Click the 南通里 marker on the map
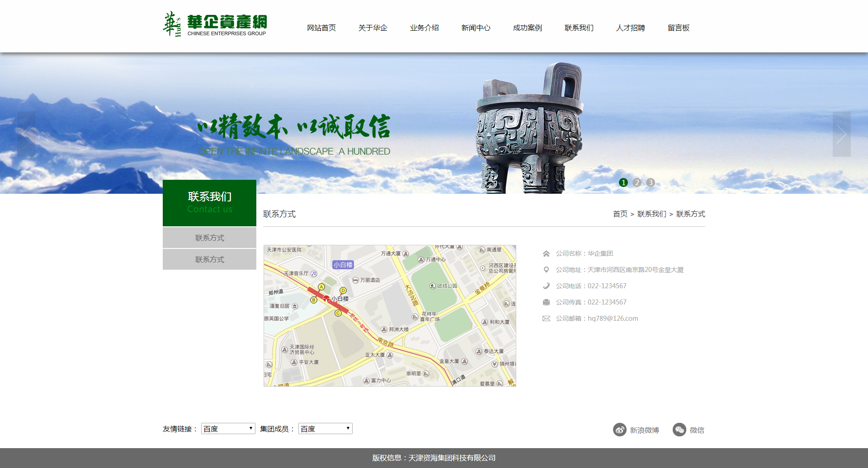868x468 pixels. 482,250
